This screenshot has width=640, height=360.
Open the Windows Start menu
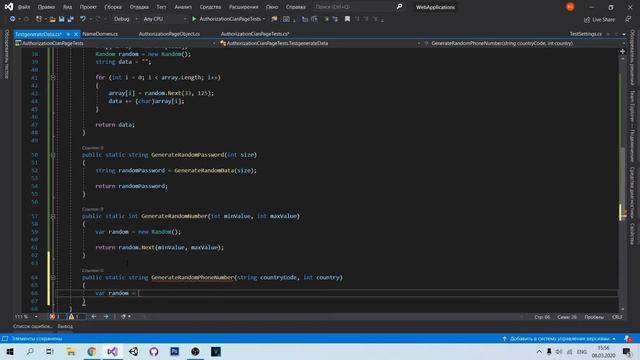[x=10, y=351]
